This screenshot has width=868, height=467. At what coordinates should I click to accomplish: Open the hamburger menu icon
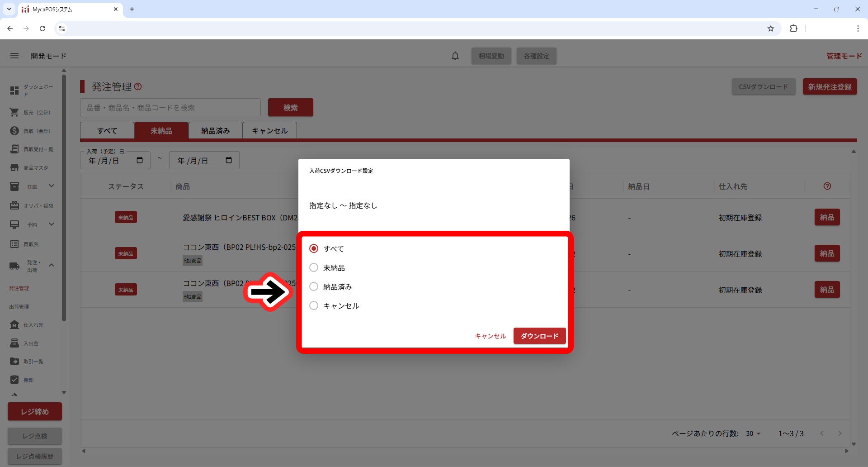click(x=14, y=56)
